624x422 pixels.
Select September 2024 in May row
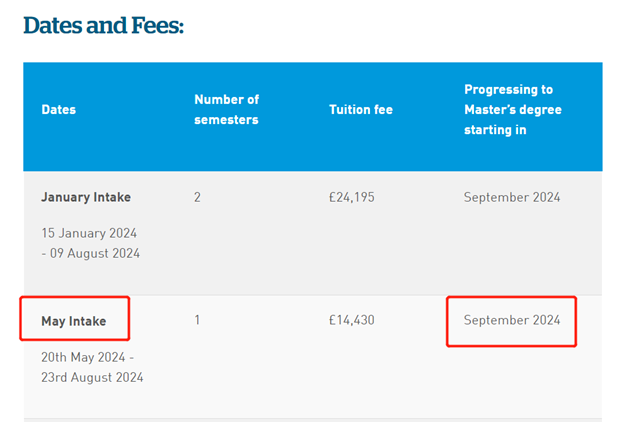tap(512, 320)
